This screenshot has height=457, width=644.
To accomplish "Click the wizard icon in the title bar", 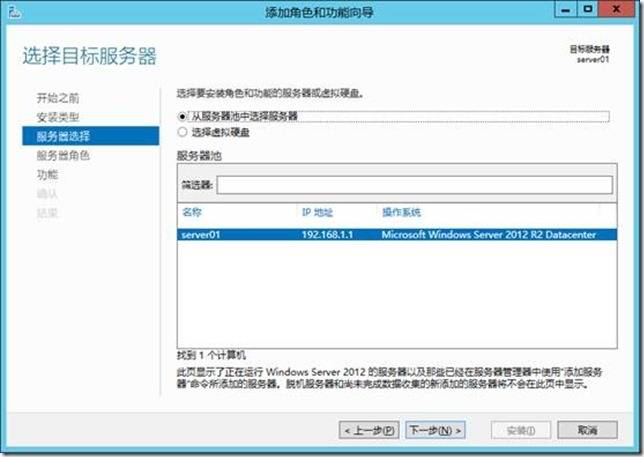I will coord(14,12).
